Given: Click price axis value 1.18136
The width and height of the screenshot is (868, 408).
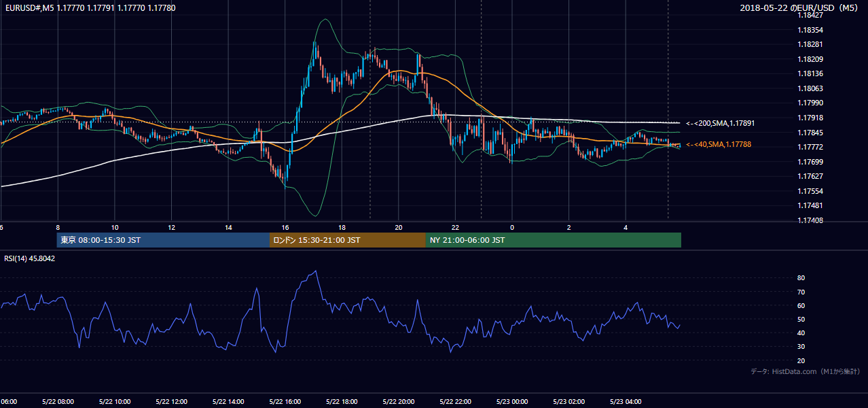Looking at the screenshot, I should (810, 73).
